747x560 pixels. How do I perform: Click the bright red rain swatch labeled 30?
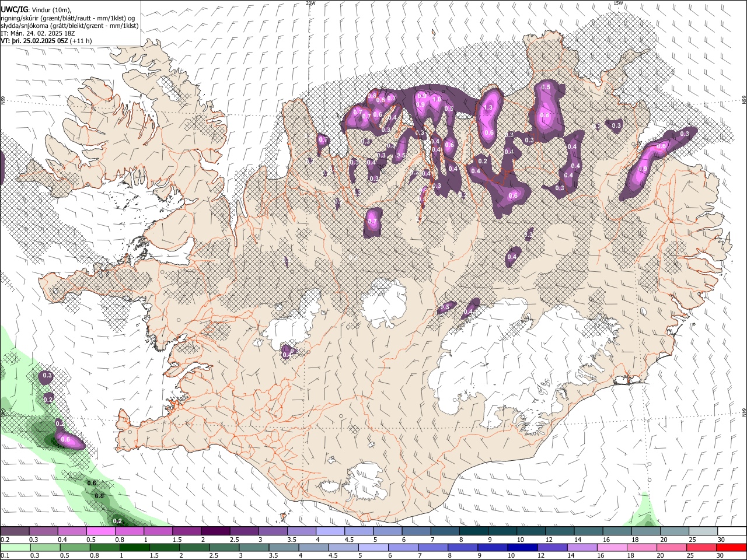[x=732, y=547]
